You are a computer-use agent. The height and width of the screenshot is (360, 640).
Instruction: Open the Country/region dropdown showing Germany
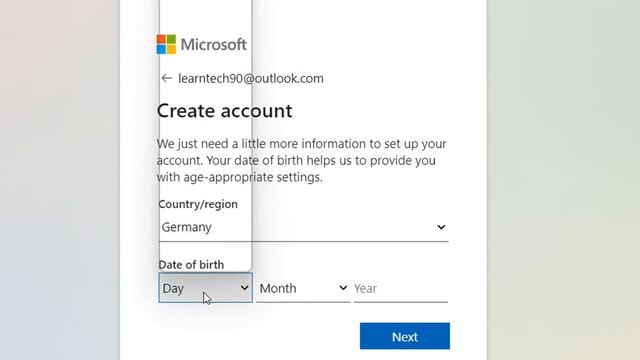304,227
